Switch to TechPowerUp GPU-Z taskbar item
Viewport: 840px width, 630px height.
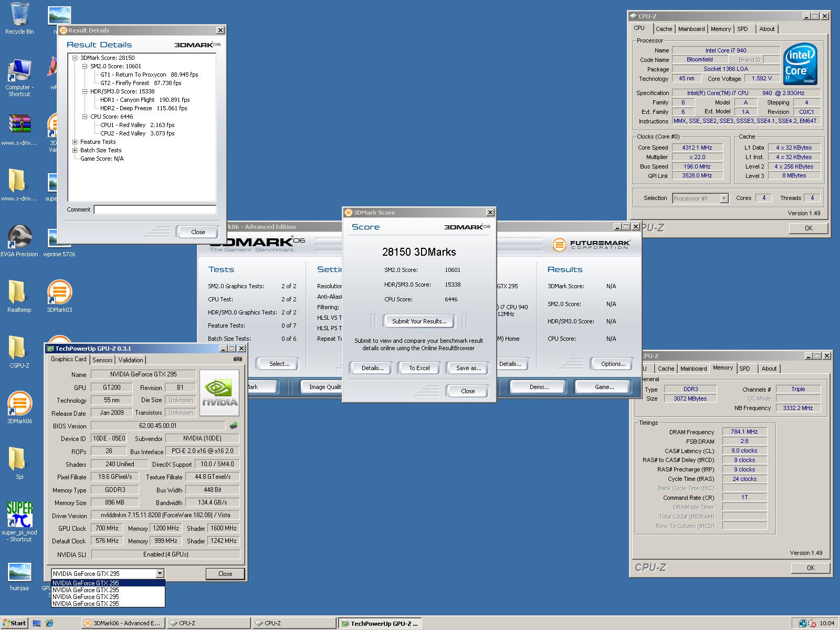[x=380, y=623]
